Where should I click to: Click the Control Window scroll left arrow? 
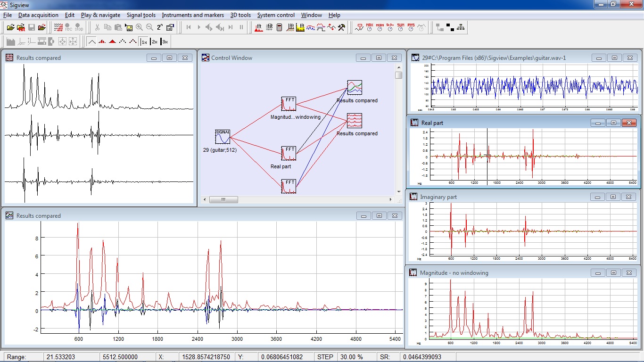(205, 200)
